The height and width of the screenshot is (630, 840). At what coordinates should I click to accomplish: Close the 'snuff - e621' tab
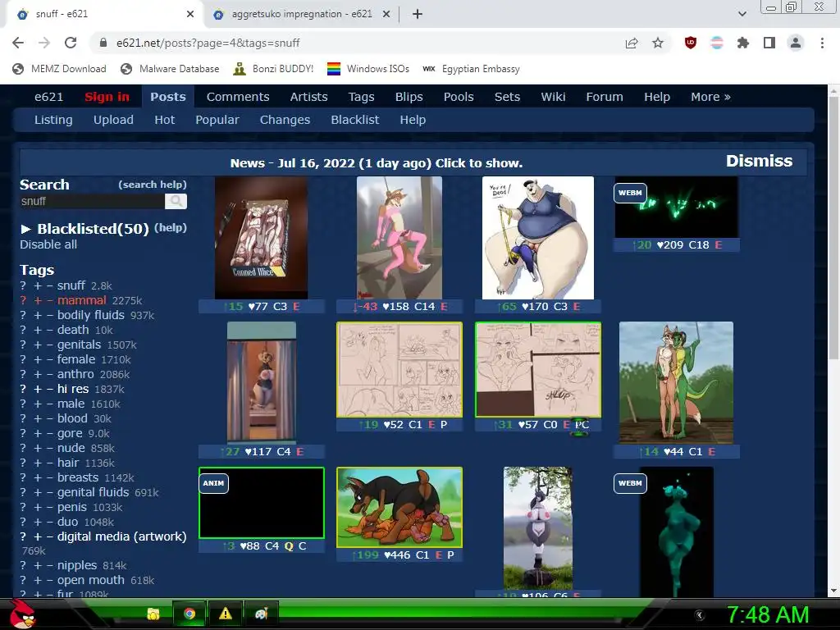190,14
